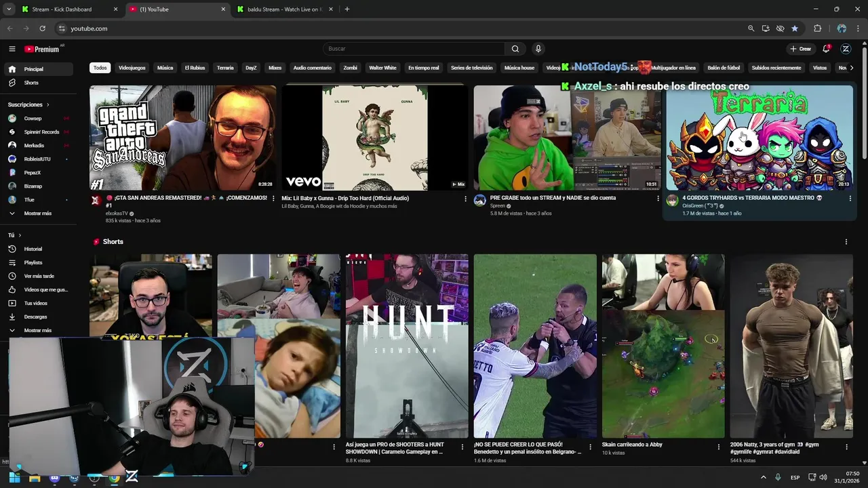This screenshot has width=868, height=488.
Task: Click the search magnifier button
Action: (515, 49)
